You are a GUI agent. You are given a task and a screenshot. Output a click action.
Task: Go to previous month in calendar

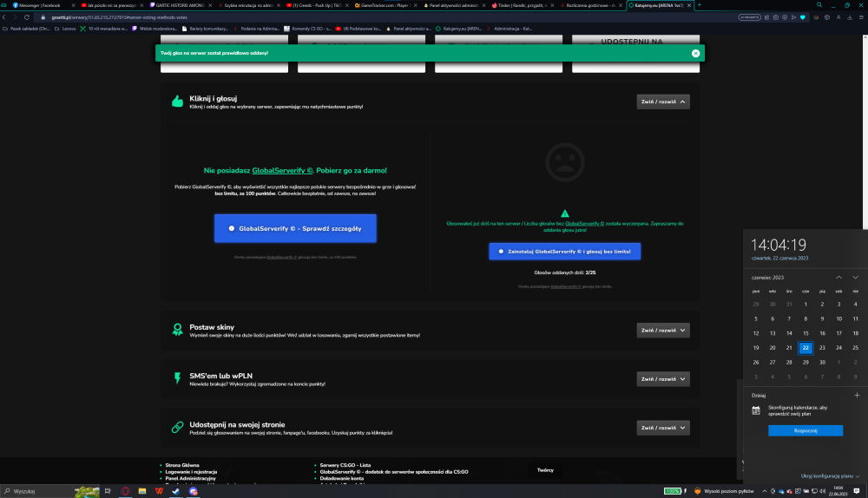pyautogui.click(x=838, y=278)
